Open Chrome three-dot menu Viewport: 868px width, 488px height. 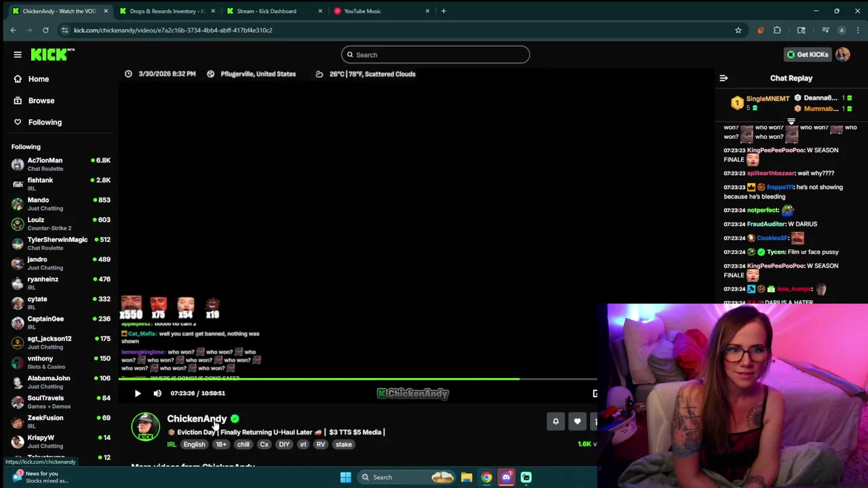pos(858,30)
